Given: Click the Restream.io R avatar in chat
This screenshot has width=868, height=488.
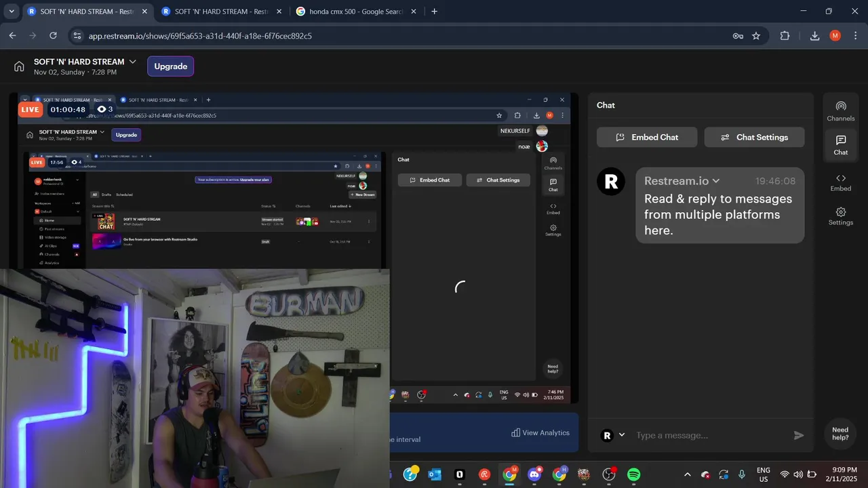Looking at the screenshot, I should [611, 181].
